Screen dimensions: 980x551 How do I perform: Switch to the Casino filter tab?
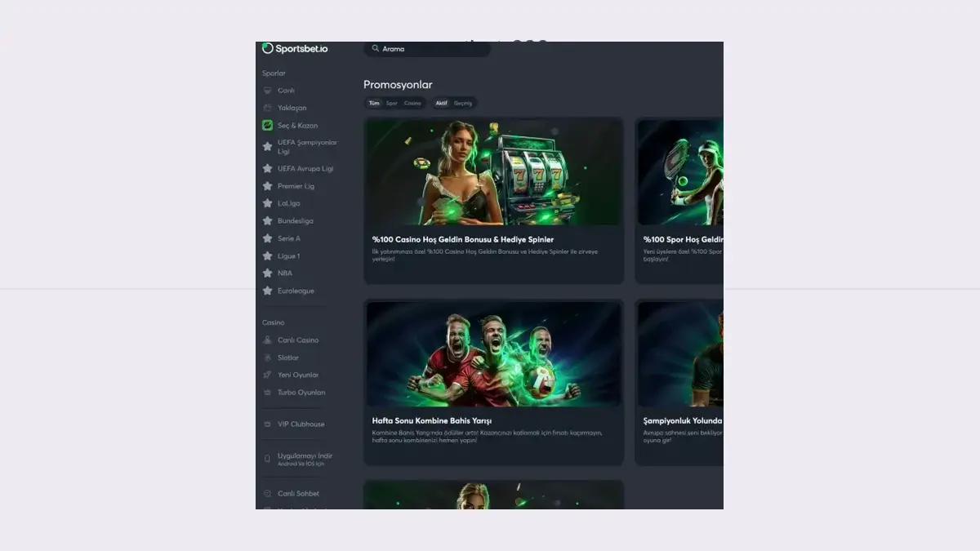[x=412, y=104]
